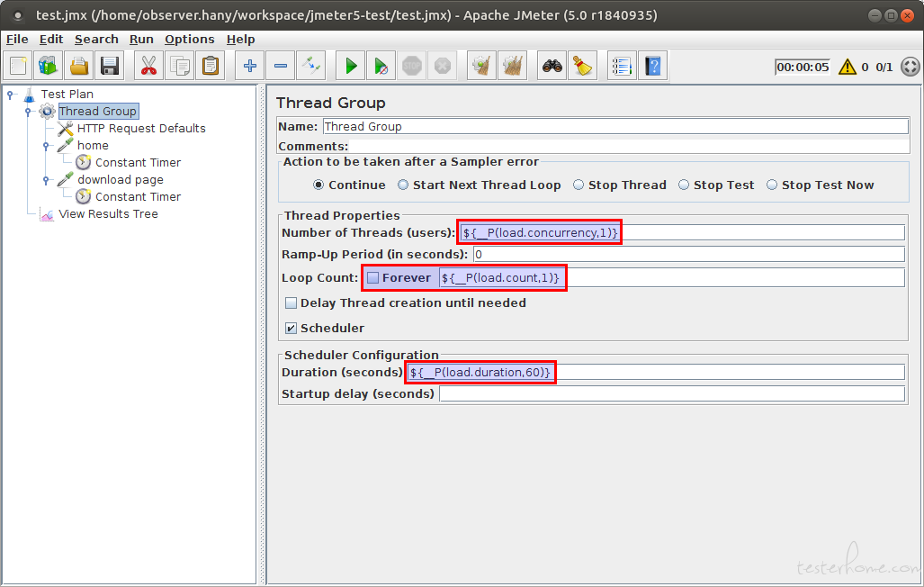Viewport: 924px width, 587px height.
Task: Expand all nodes with plus icon
Action: (x=250, y=66)
